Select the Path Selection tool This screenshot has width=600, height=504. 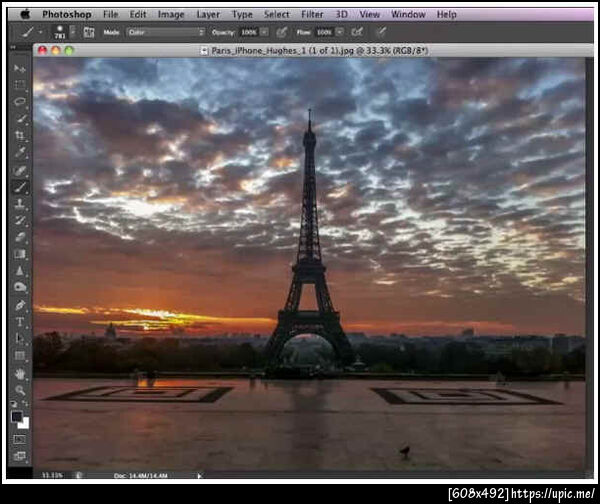tap(19, 339)
